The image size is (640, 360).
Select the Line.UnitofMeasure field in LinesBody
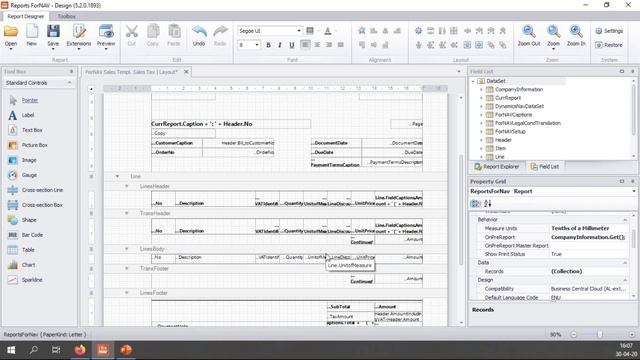coord(316,258)
